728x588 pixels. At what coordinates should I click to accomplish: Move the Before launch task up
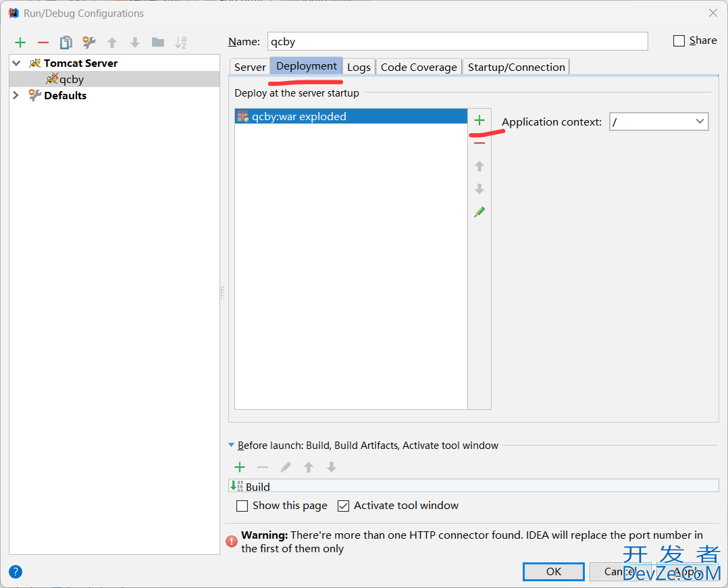pyautogui.click(x=308, y=467)
